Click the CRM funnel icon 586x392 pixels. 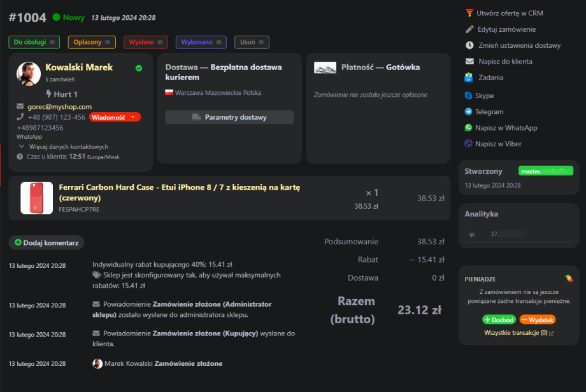(469, 13)
